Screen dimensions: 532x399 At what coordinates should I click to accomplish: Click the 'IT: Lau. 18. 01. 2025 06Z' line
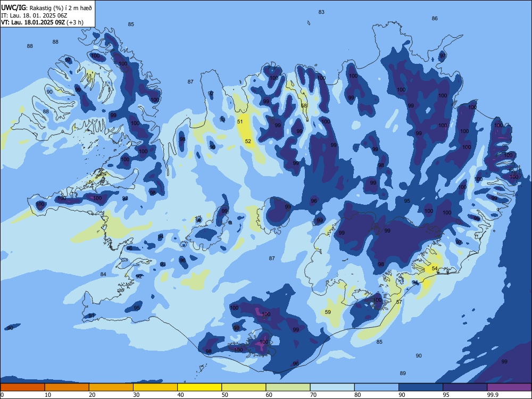34,15
